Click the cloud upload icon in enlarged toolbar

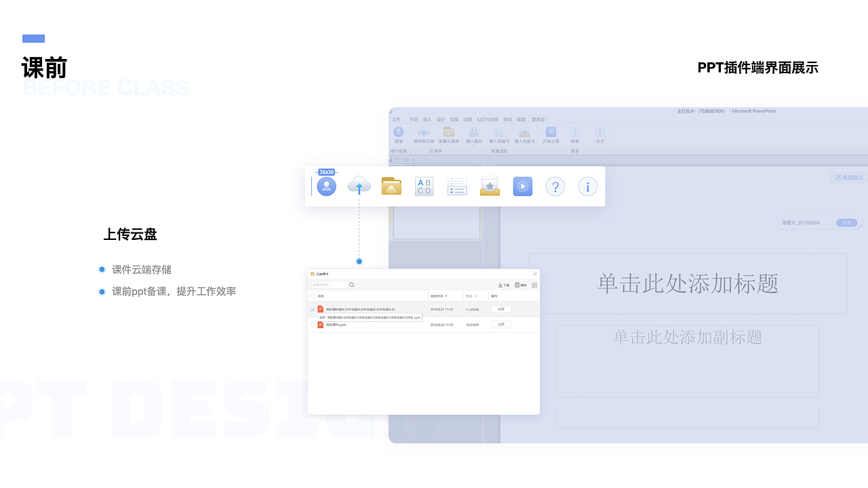359,186
